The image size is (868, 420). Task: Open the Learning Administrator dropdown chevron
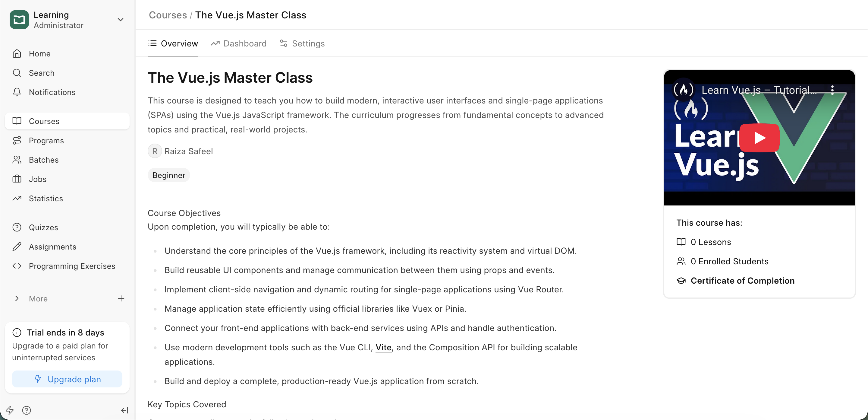120,20
